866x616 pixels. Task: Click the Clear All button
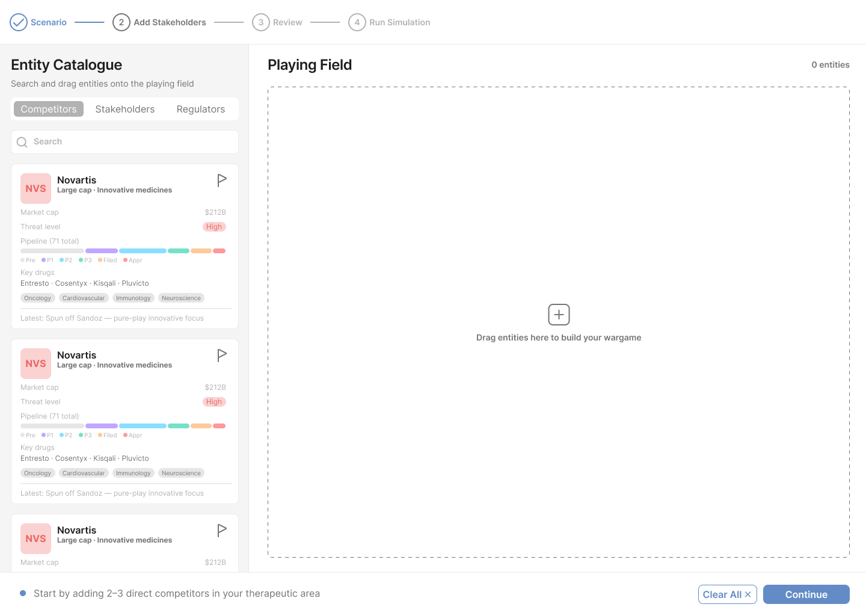[x=727, y=594]
